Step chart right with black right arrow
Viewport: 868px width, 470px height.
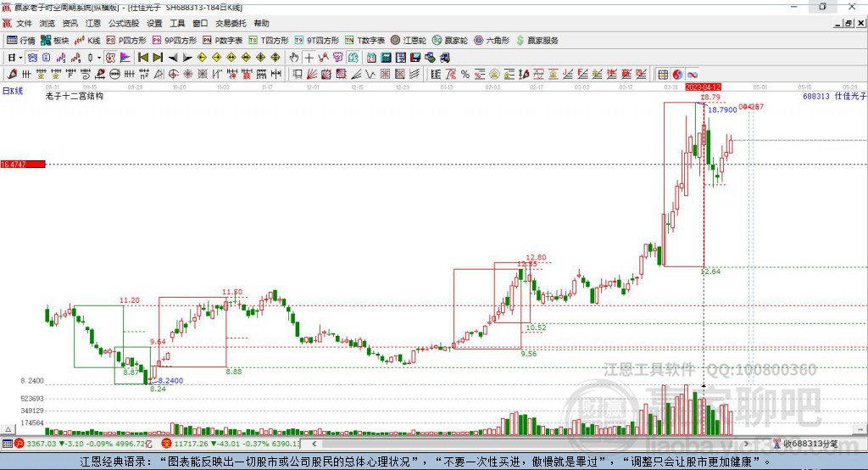click(187, 58)
